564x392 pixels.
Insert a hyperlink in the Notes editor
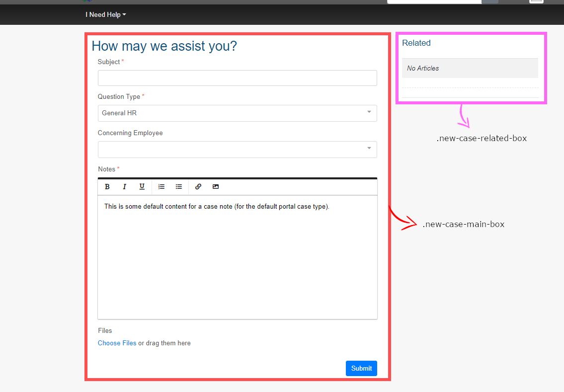click(x=198, y=187)
